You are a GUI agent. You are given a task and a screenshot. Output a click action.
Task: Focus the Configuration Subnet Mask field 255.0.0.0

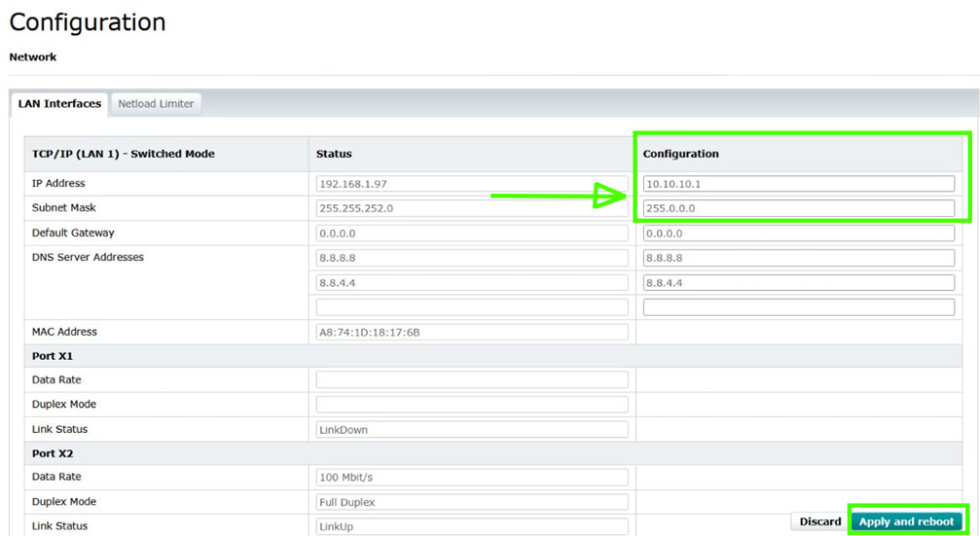798,208
